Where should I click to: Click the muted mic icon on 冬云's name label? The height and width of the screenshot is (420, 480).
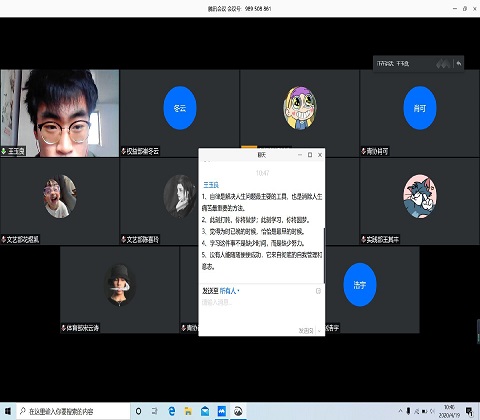point(123,151)
